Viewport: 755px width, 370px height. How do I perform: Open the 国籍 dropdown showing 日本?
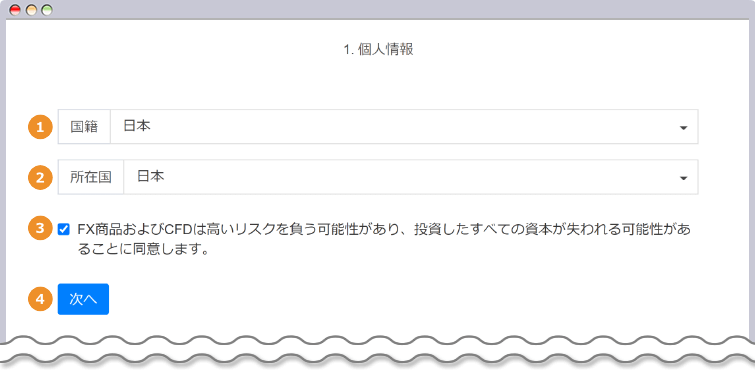404,127
